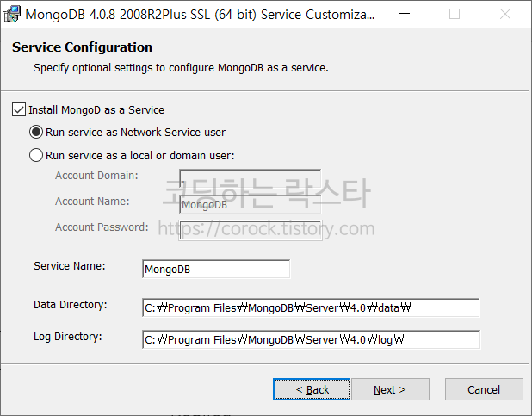Image resolution: width=532 pixels, height=416 pixels.
Task: Toggle Install MongoD as a Service checkbox
Action: tap(19, 109)
